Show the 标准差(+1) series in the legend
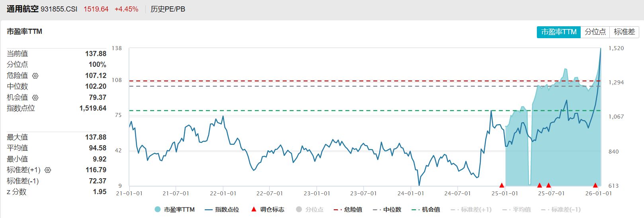The width and height of the screenshot is (644, 218). point(471,209)
